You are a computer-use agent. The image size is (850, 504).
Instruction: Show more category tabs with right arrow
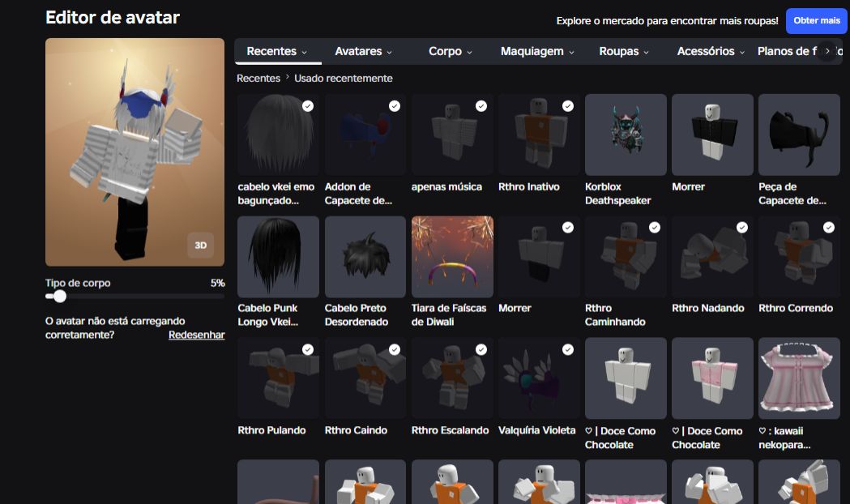827,51
